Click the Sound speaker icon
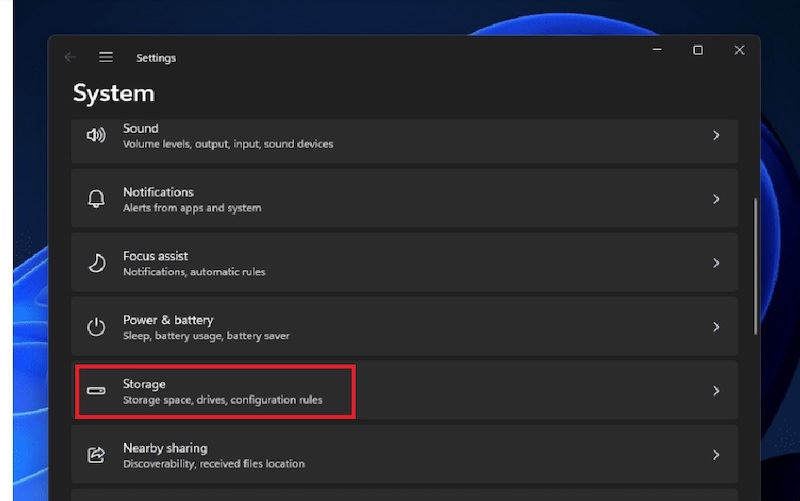 (x=96, y=135)
